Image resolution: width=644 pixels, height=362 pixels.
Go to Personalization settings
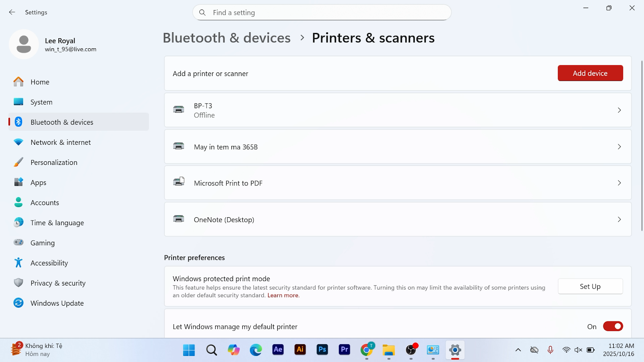(x=54, y=162)
